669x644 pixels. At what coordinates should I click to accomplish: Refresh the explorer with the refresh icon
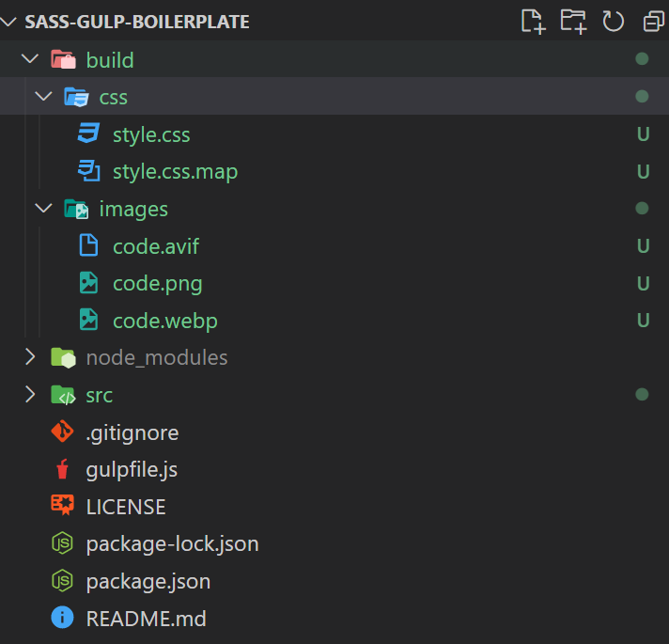point(614,22)
